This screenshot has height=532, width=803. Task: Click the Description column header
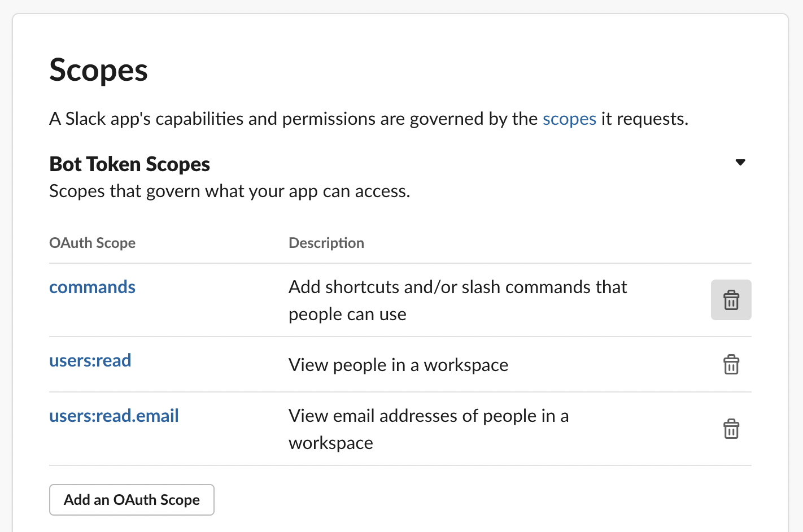(326, 243)
